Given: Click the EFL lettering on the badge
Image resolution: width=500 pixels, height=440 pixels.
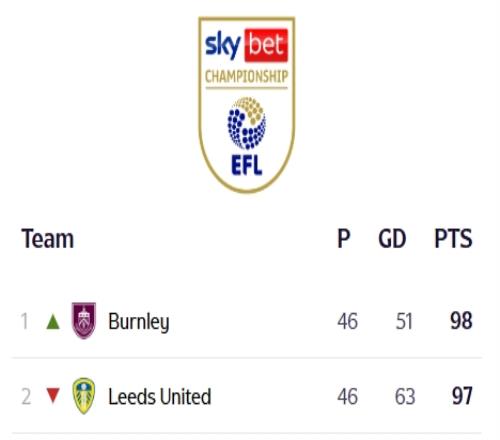Looking at the screenshot, I should (x=247, y=165).
